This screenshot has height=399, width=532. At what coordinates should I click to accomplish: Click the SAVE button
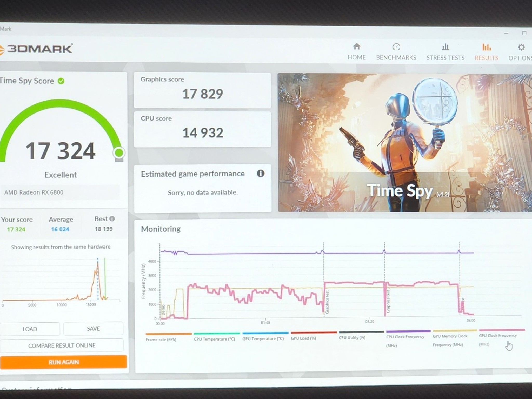pyautogui.click(x=93, y=329)
